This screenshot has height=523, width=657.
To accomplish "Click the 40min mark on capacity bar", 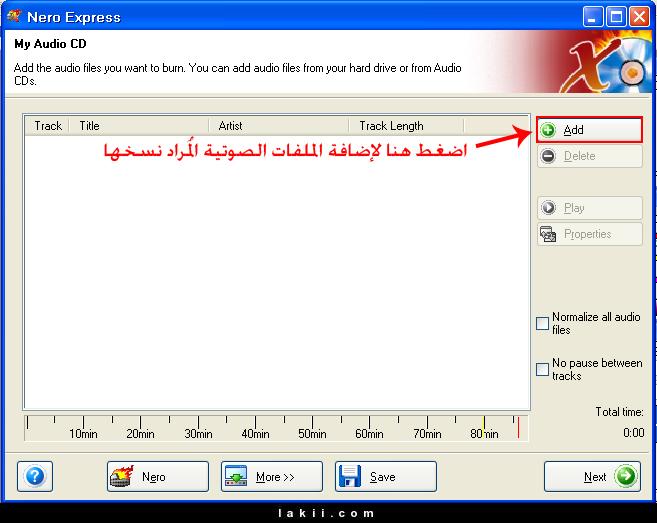I will 255,433.
